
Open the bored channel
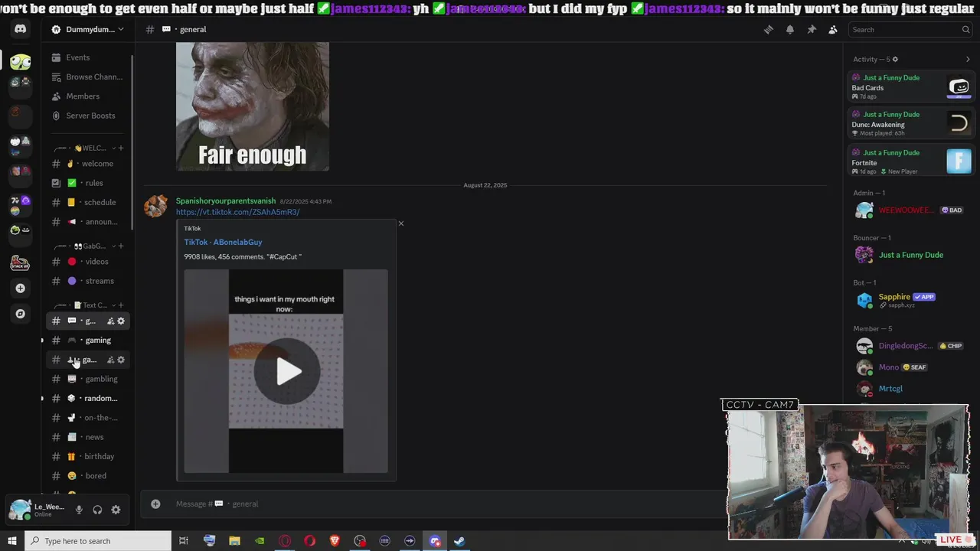[88, 476]
